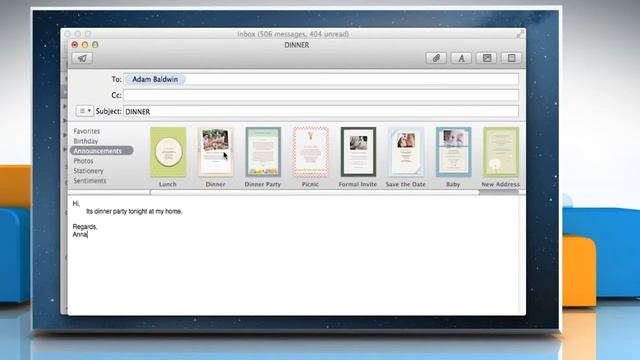Open the header fields options dropdown
The width and height of the screenshot is (640, 360).
pos(84,111)
